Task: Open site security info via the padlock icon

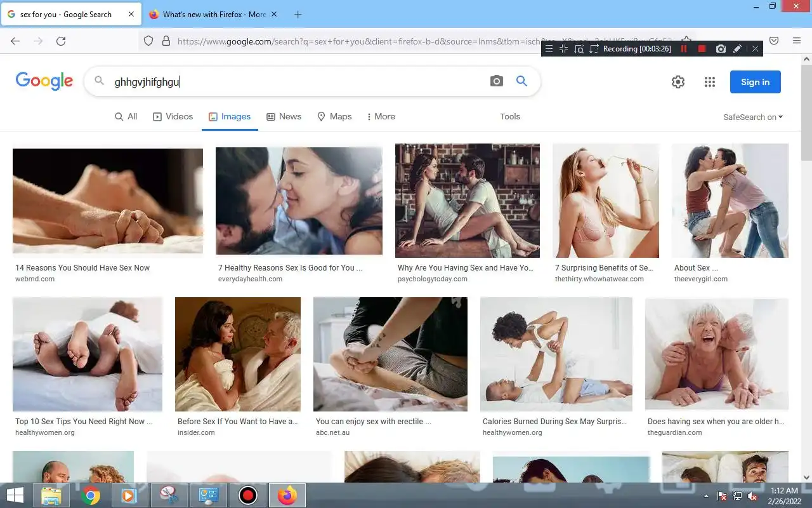Action: point(166,41)
